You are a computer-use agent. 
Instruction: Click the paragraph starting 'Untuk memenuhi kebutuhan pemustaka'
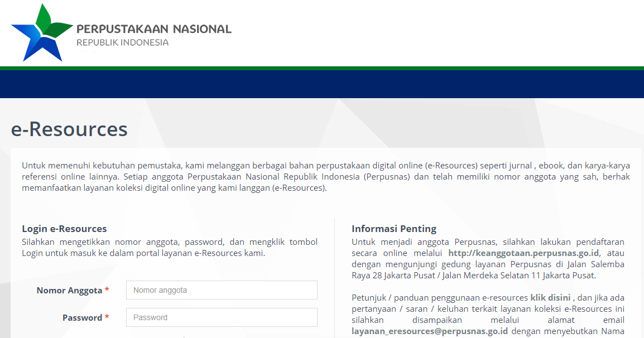click(326, 177)
